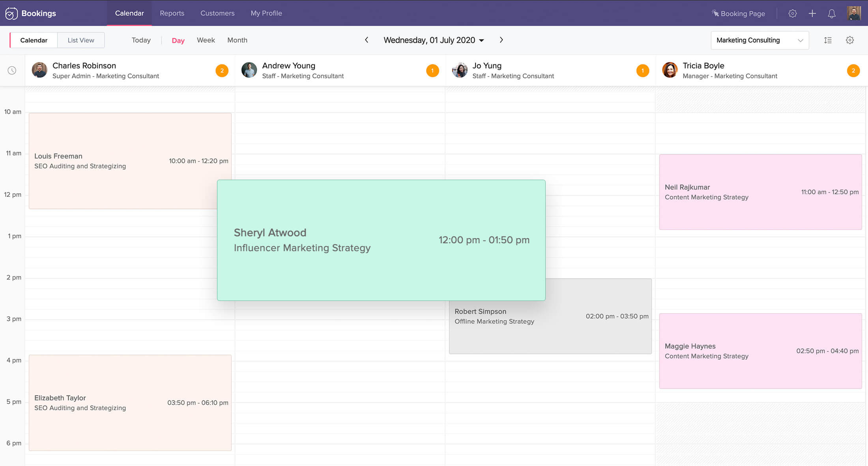Image resolution: width=868 pixels, height=466 pixels.
Task: Open the date picker dropdown
Action: coord(434,40)
